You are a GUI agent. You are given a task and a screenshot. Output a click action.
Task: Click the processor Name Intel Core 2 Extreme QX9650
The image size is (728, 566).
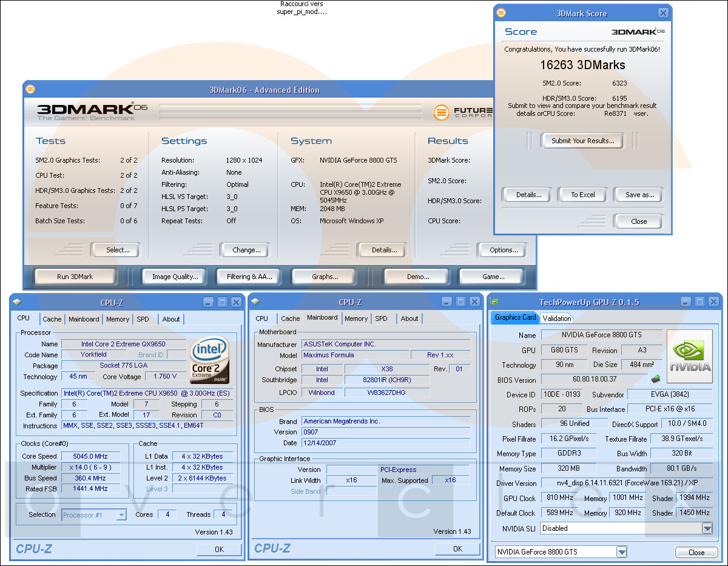tap(123, 344)
